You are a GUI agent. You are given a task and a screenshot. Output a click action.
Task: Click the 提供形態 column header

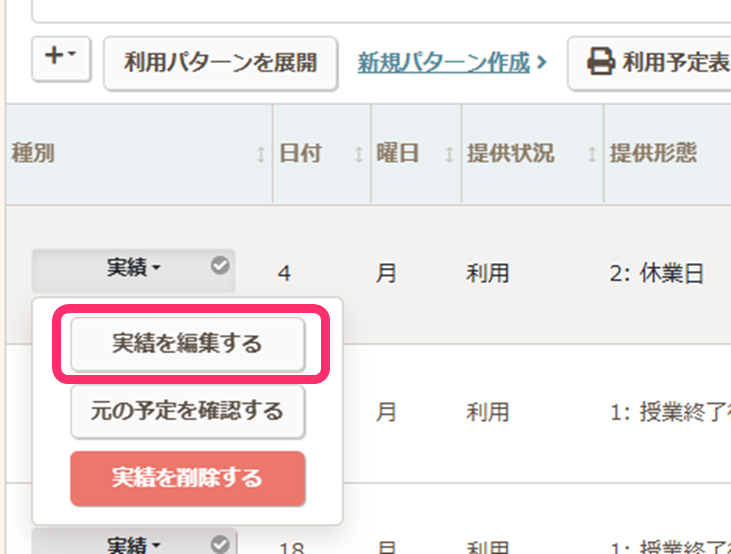pyautogui.click(x=653, y=154)
